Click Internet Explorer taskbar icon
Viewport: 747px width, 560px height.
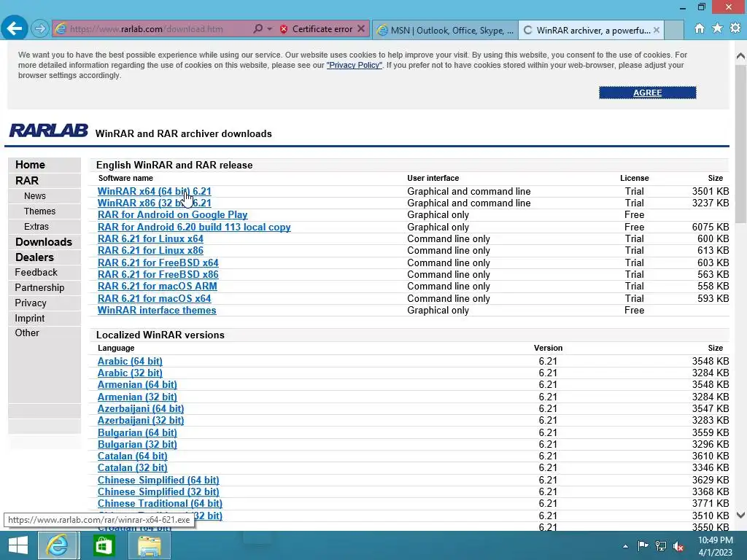(57, 545)
